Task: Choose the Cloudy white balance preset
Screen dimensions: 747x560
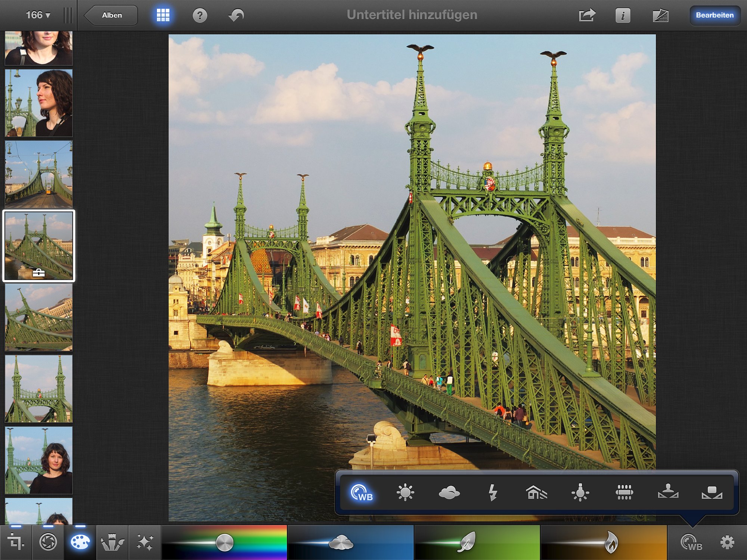Action: (449, 492)
